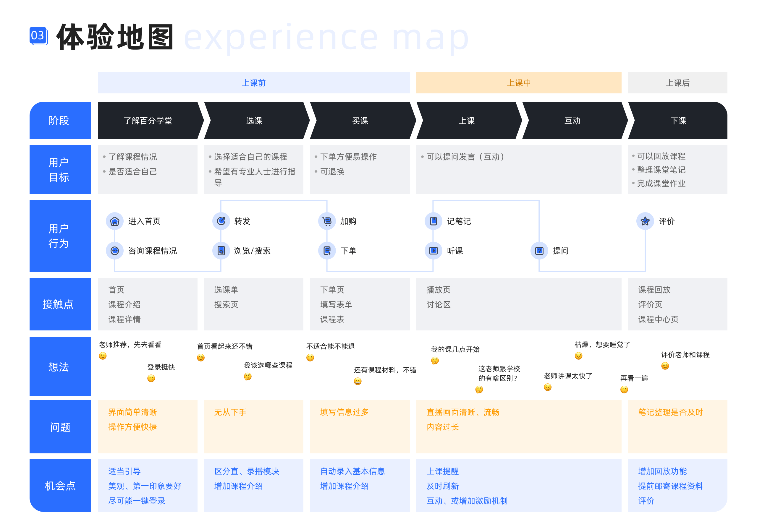
Task: Click the 浏览/搜索 search icon
Action: [x=221, y=251]
